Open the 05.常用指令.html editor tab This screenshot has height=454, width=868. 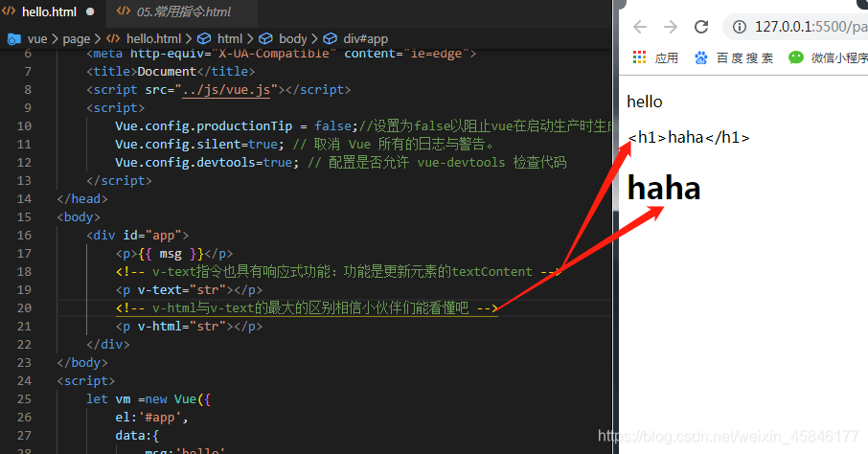[183, 11]
